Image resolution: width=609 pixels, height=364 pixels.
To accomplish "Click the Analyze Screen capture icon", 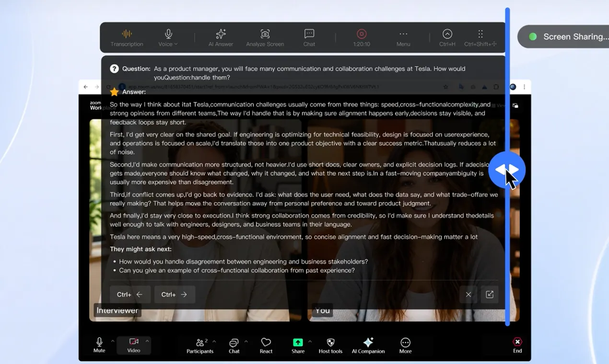I will [265, 34].
